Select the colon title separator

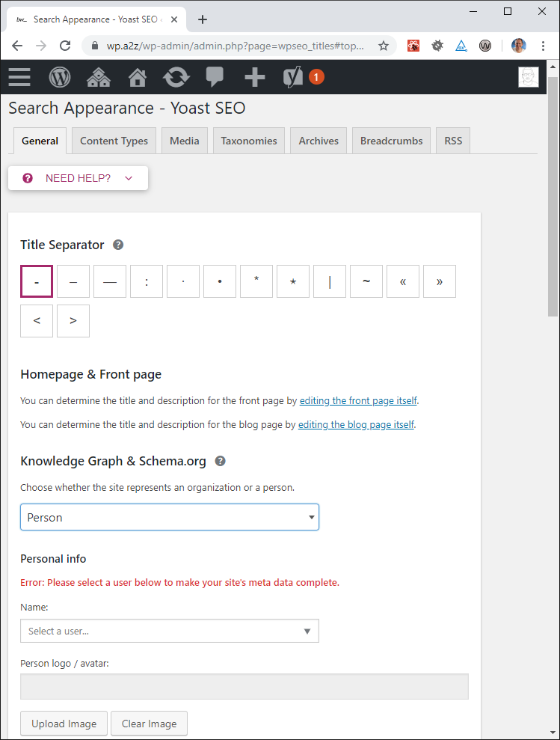point(147,281)
